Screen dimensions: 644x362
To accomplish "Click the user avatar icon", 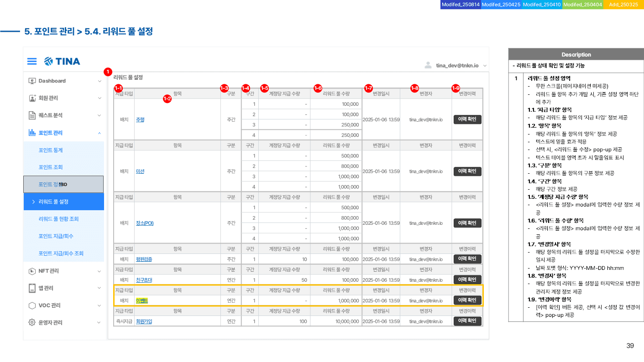I will (428, 65).
